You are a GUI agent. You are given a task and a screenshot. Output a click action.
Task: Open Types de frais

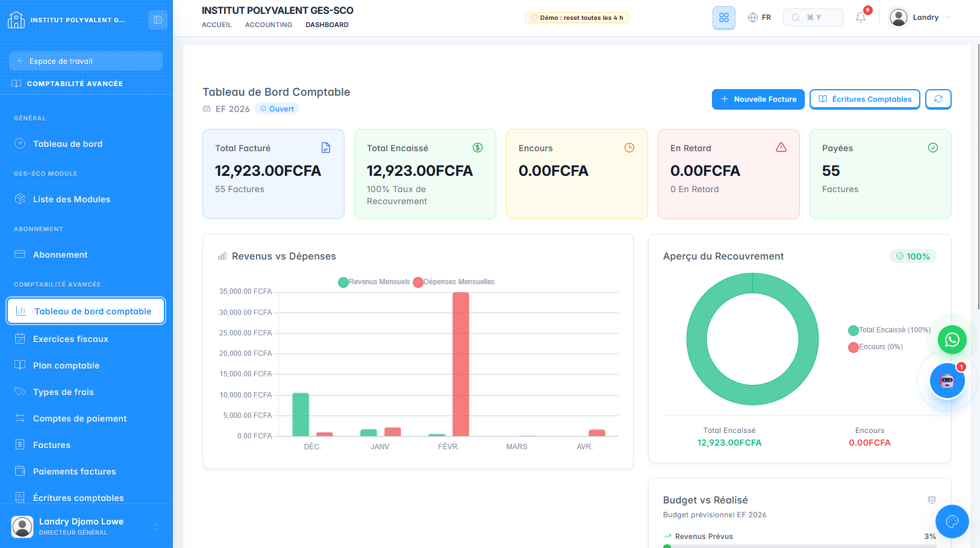[86, 392]
